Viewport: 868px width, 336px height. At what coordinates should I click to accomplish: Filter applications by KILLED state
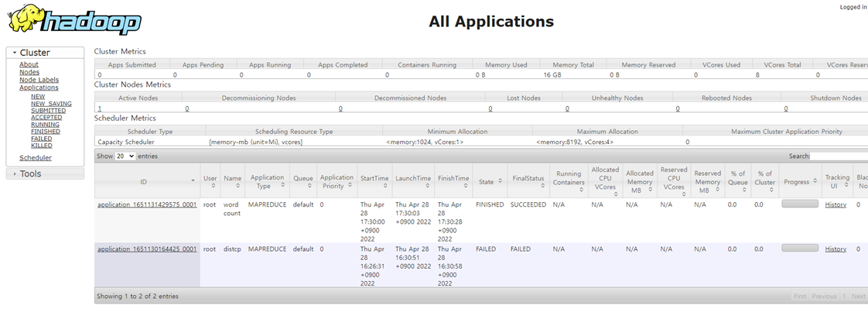click(x=42, y=146)
